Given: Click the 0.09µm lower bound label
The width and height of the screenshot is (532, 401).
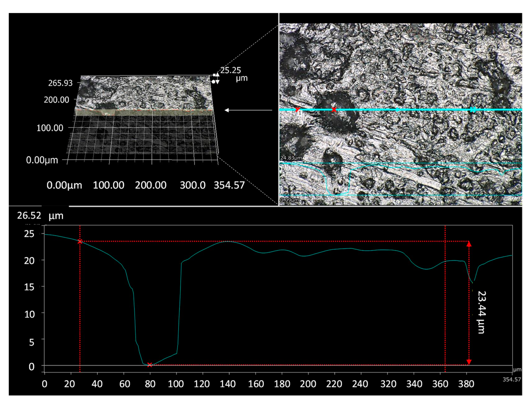Looking at the screenshot, I should coord(289,200).
